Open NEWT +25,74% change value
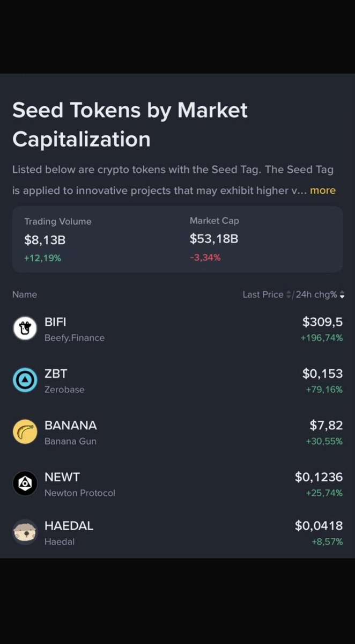Viewport: 355px width, 644px height. coord(324,493)
